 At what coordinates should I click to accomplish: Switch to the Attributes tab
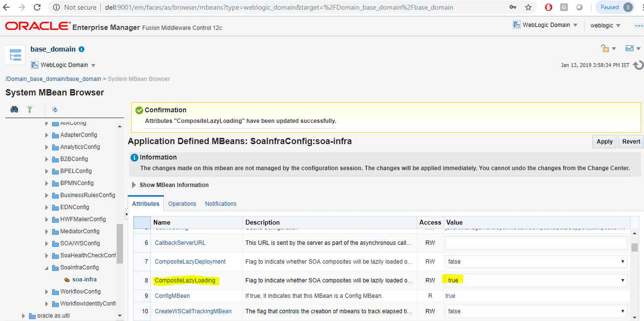click(x=146, y=203)
